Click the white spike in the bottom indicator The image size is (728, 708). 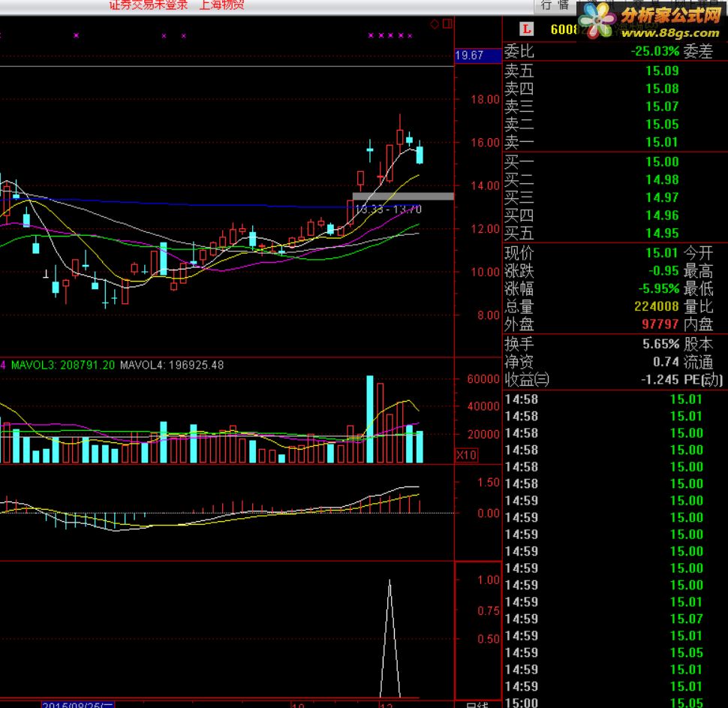point(390,638)
